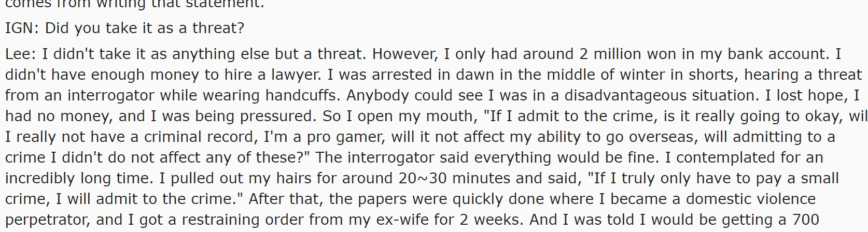Click the "Lee:" speaker label
This screenshot has height=232, width=868.
click(x=21, y=54)
